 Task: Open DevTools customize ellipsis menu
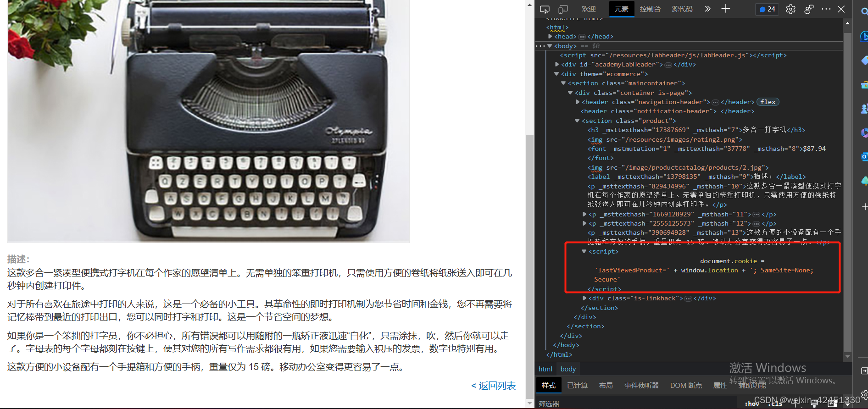(826, 9)
